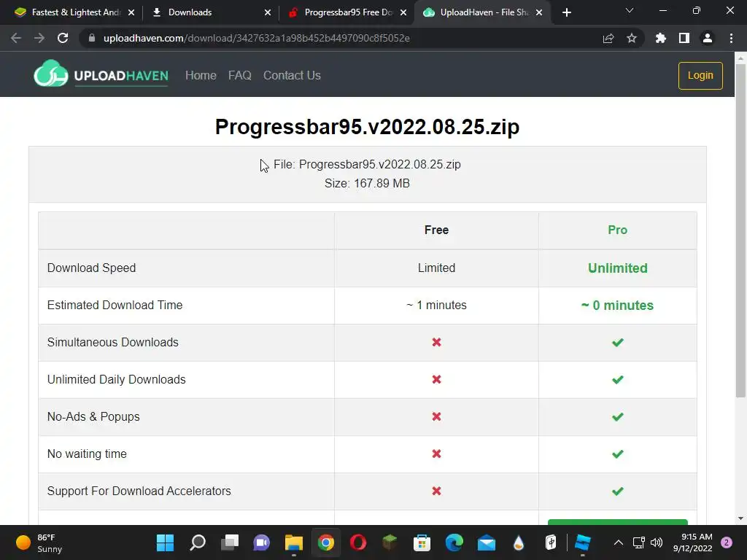This screenshot has width=747, height=560.
Task: Click the Download Speed row label
Action: pos(91,268)
